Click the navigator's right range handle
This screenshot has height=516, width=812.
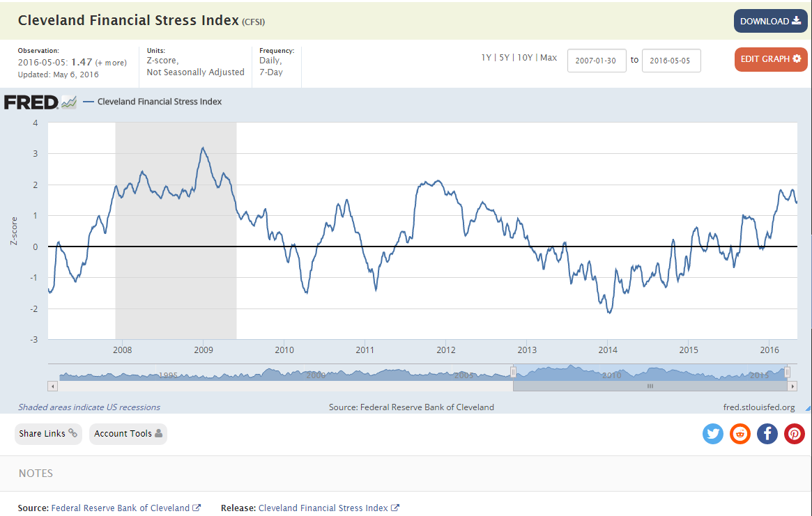click(x=787, y=372)
